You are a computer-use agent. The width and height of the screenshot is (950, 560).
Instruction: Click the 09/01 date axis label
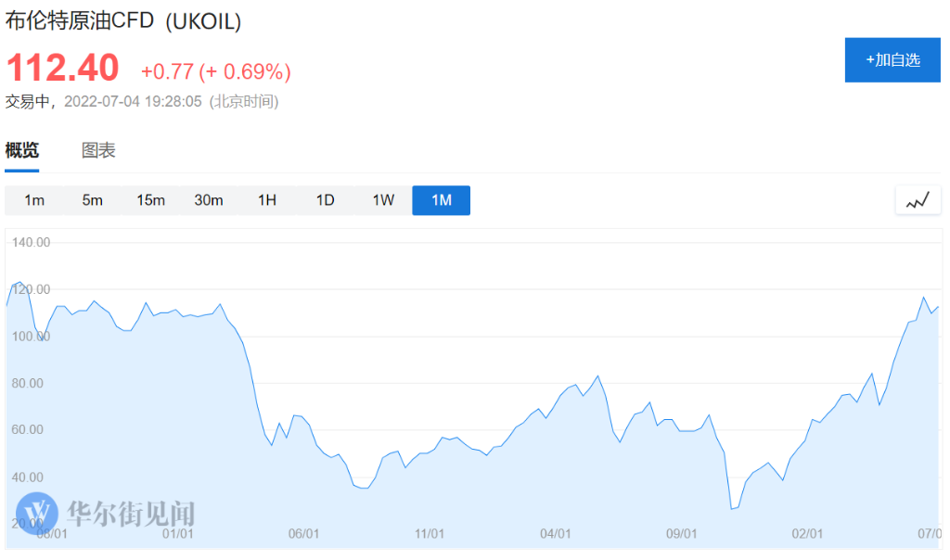tap(682, 533)
